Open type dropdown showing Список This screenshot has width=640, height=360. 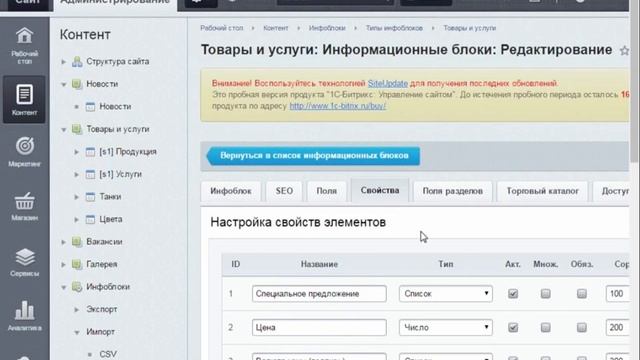pyautogui.click(x=446, y=293)
